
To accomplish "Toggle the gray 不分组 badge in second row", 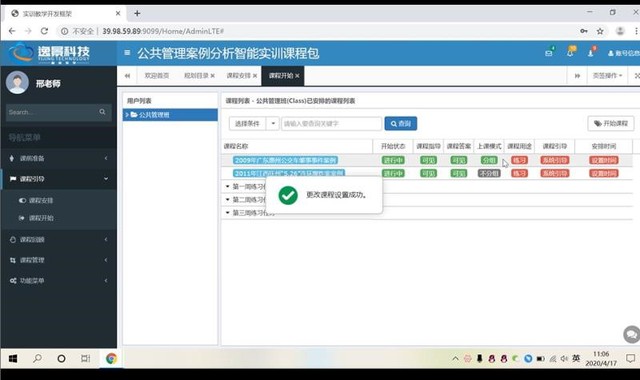I will (x=489, y=173).
